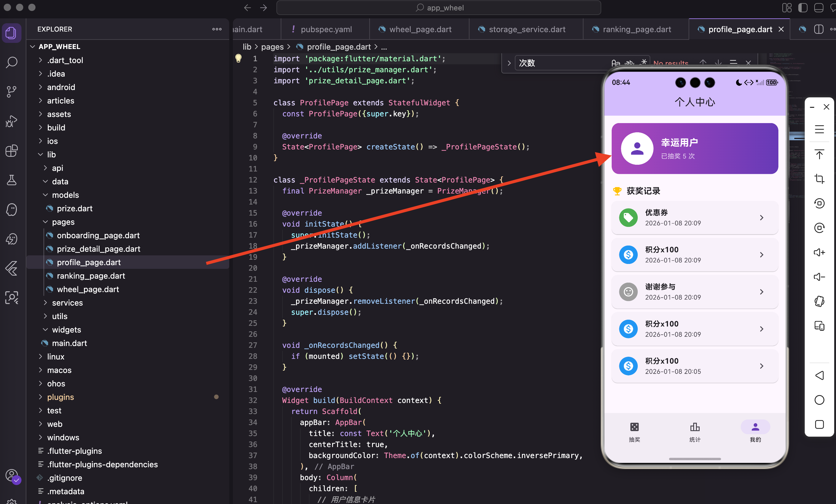
Task: Rotate the emulator device
Action: point(819,301)
